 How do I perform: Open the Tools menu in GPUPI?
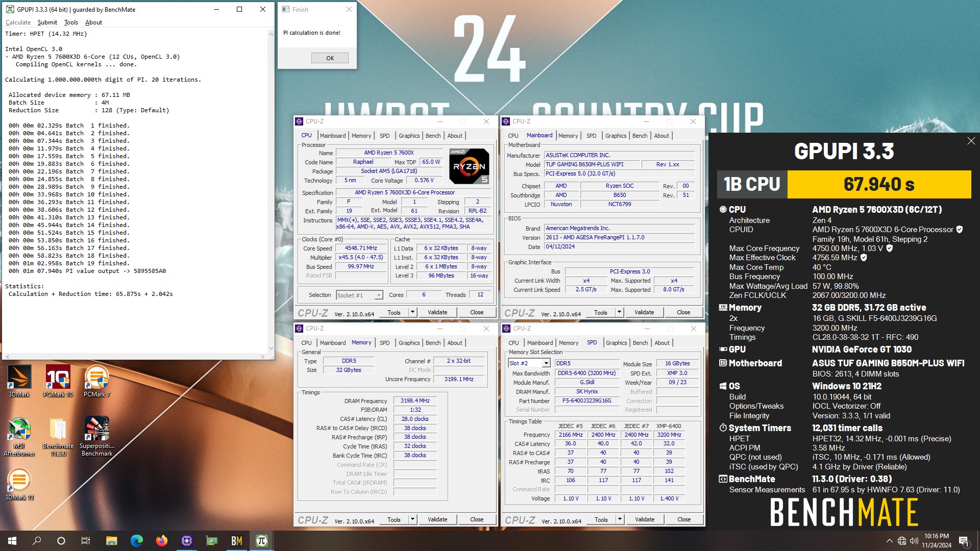[x=71, y=22]
